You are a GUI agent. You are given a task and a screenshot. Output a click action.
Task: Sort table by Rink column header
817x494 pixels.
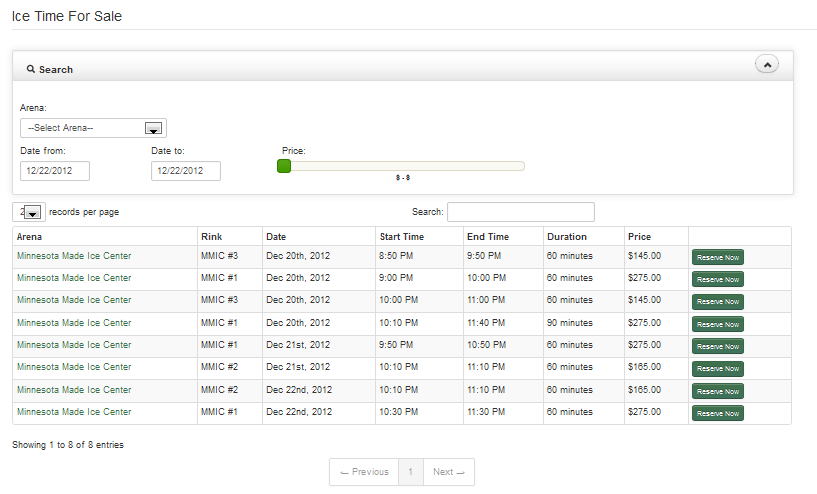point(230,237)
